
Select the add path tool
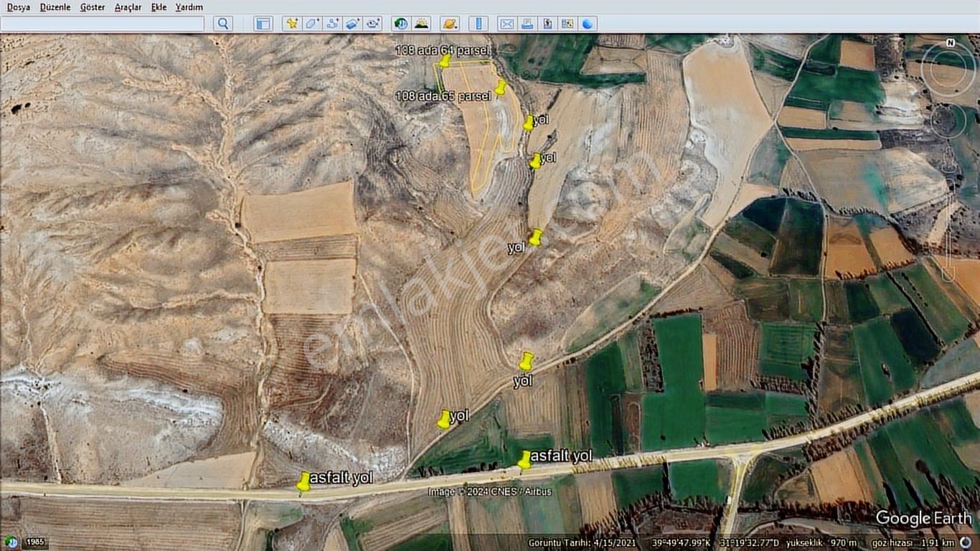(332, 24)
